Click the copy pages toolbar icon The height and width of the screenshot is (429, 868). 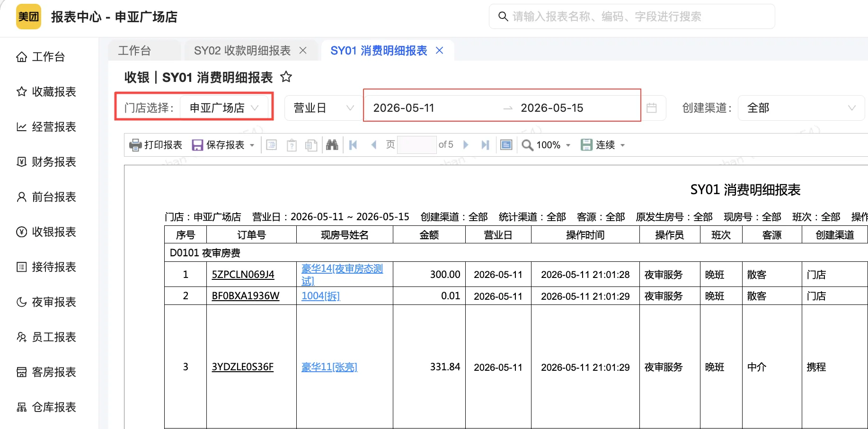click(311, 145)
